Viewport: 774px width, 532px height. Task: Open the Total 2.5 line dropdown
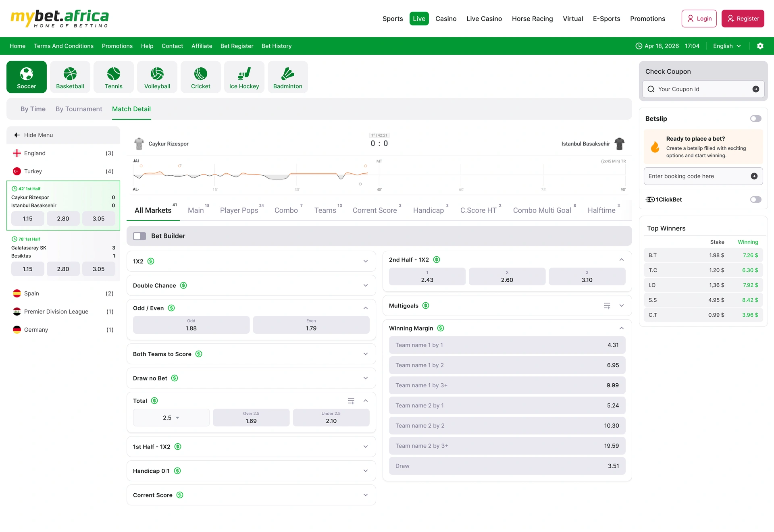coord(171,418)
